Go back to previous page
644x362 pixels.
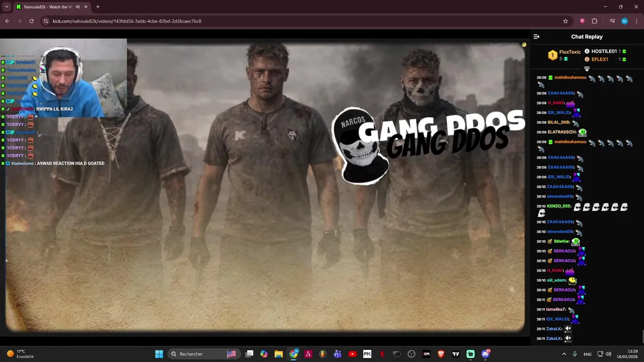[x=7, y=21]
